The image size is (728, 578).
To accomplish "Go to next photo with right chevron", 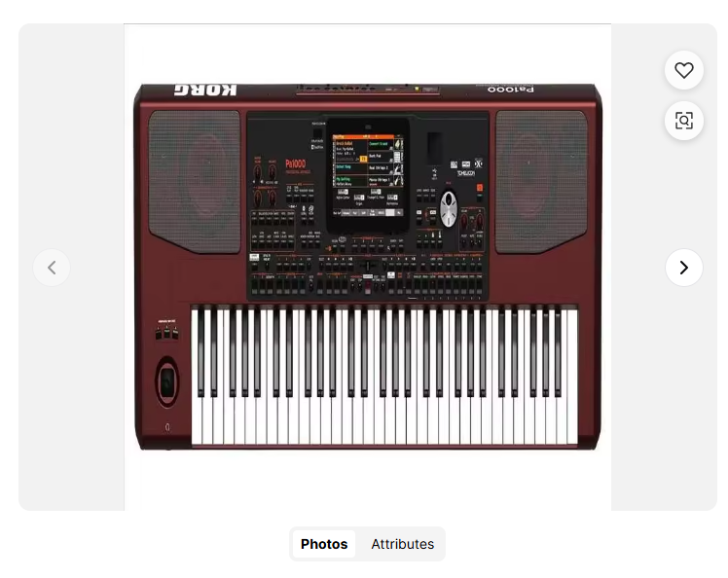I will (684, 268).
